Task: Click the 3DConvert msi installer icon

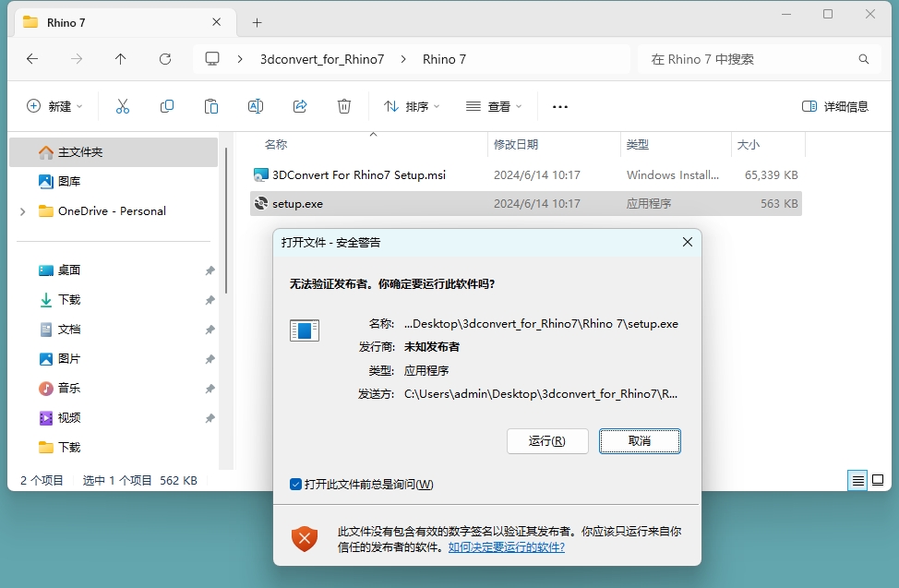Action: (261, 174)
